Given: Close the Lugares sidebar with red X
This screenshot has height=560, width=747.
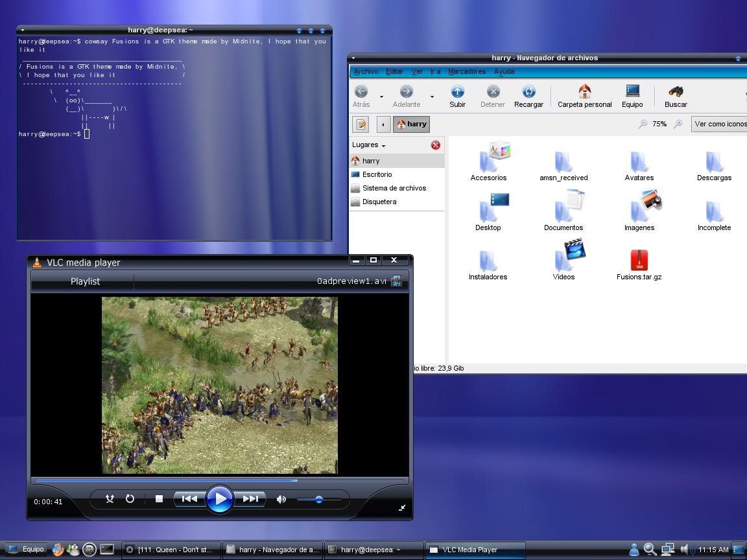Looking at the screenshot, I should (436, 145).
